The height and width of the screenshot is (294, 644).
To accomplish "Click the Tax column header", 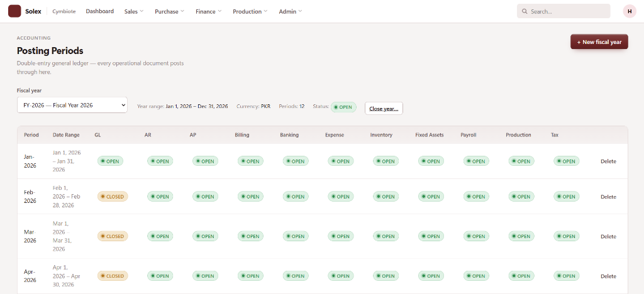I will tap(555, 135).
